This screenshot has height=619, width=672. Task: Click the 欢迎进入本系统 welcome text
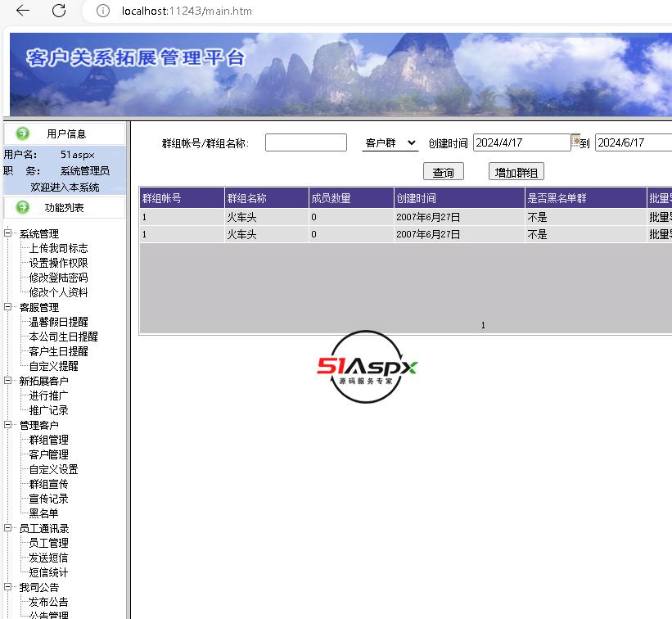(65, 188)
